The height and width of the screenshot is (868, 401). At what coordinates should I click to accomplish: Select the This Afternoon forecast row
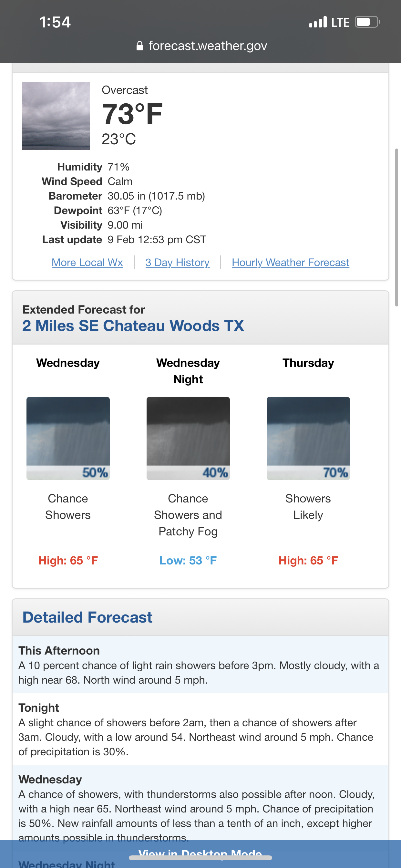coord(200,665)
